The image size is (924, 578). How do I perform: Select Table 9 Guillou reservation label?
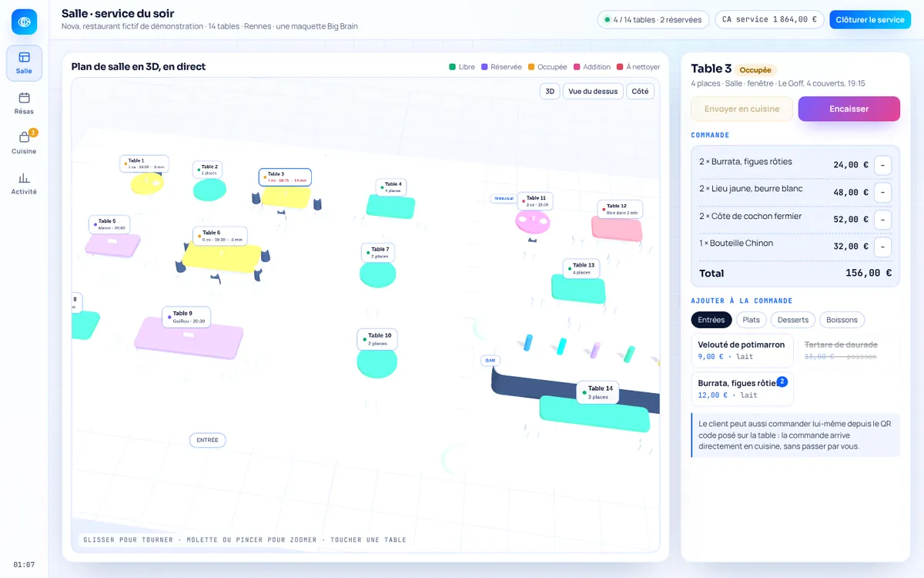coord(186,317)
